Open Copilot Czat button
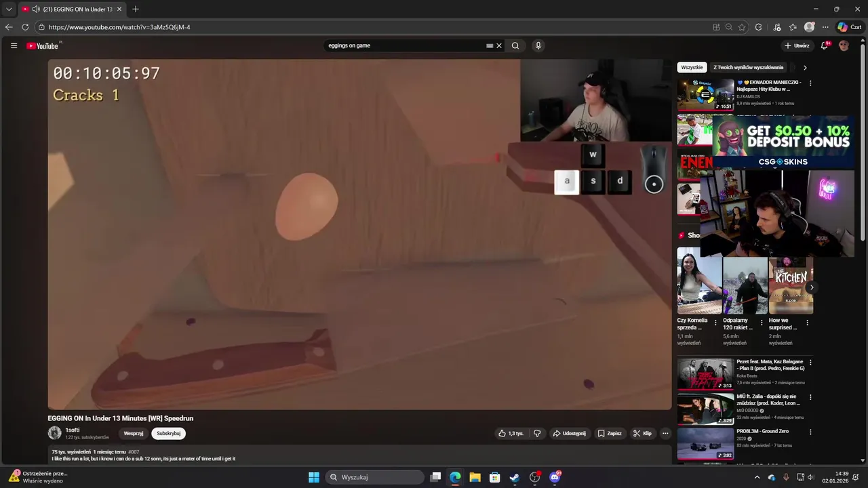The height and width of the screenshot is (488, 868). click(x=850, y=27)
